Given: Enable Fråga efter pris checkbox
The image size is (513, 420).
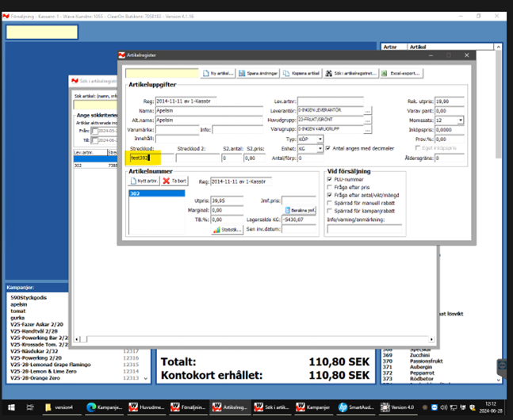Looking at the screenshot, I should (330, 187).
